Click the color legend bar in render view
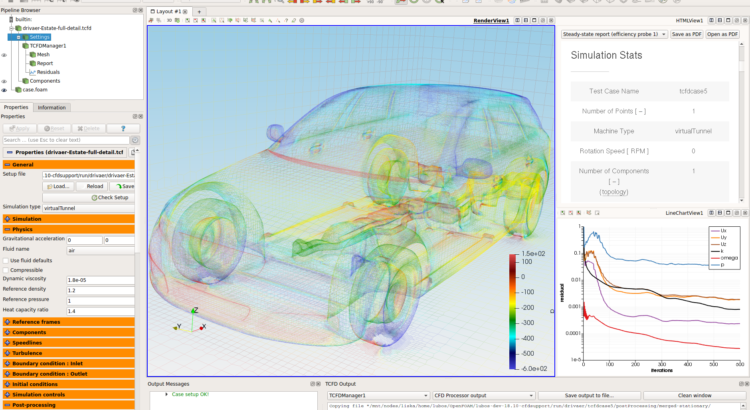This screenshot has width=750, height=410. pyautogui.click(x=513, y=311)
